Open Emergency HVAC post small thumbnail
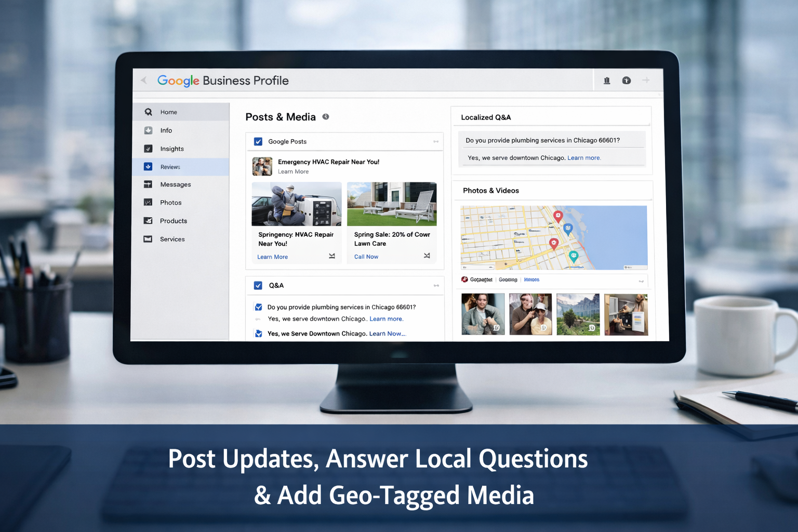 tap(262, 166)
